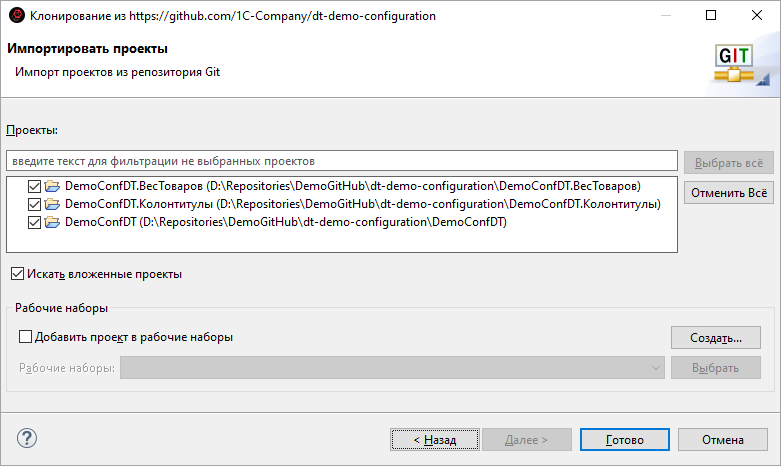Cancel the dialog with 'Отмена'
Image resolution: width=781 pixels, height=466 pixels.
[722, 439]
